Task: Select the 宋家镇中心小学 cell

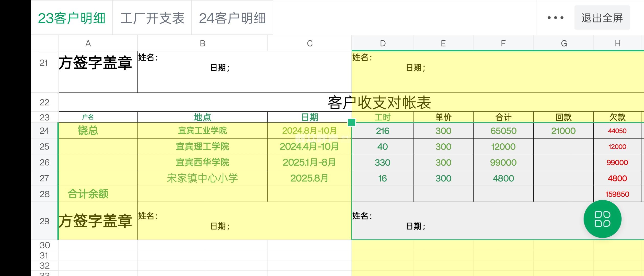Action: click(x=202, y=178)
